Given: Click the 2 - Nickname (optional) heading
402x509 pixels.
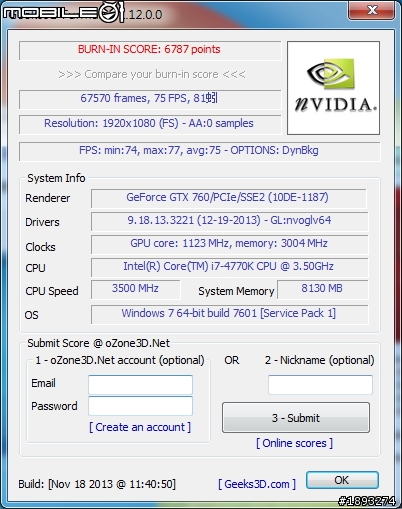Looking at the screenshot, I should (320, 360).
